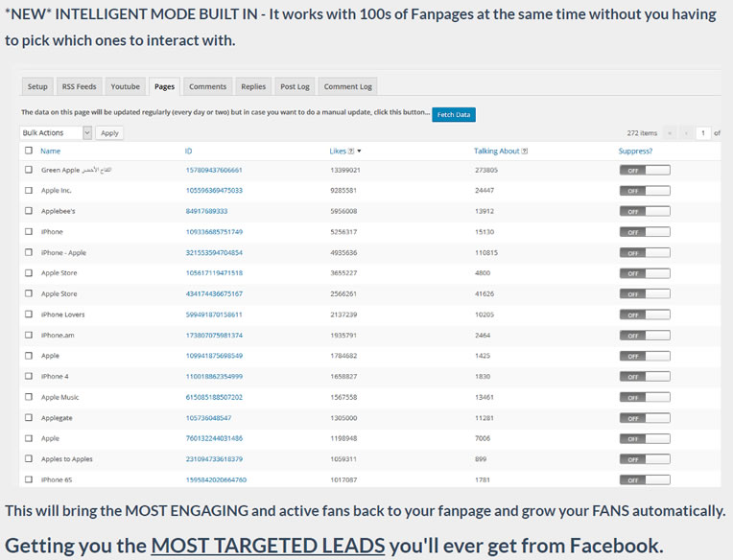Screen dimensions: 733x560
Task: Click Talking About value 273805
Action: pos(486,170)
